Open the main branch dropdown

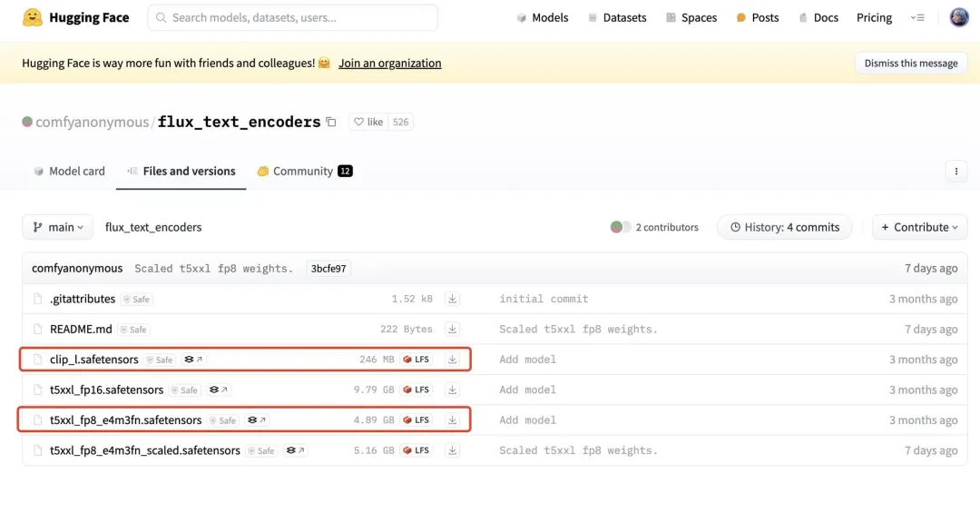[x=57, y=227]
